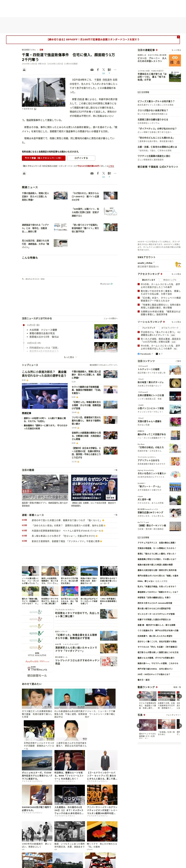Share article on X below the headline
186x868 pixels.
coord(104,70)
